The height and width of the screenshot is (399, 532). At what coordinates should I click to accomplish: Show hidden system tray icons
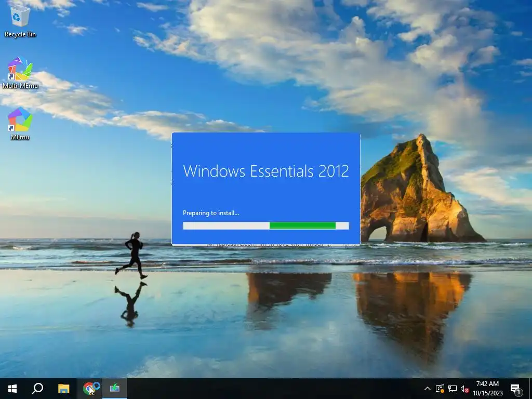[428, 389]
